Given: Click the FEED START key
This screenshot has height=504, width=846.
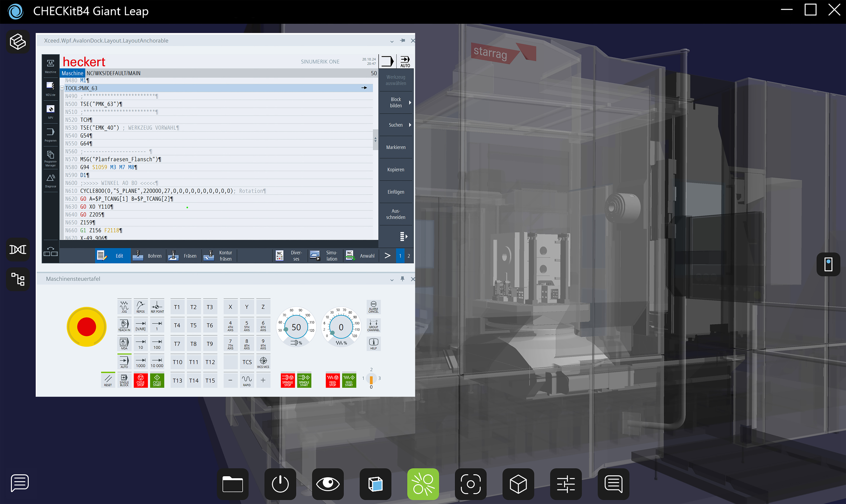Looking at the screenshot, I should [349, 380].
